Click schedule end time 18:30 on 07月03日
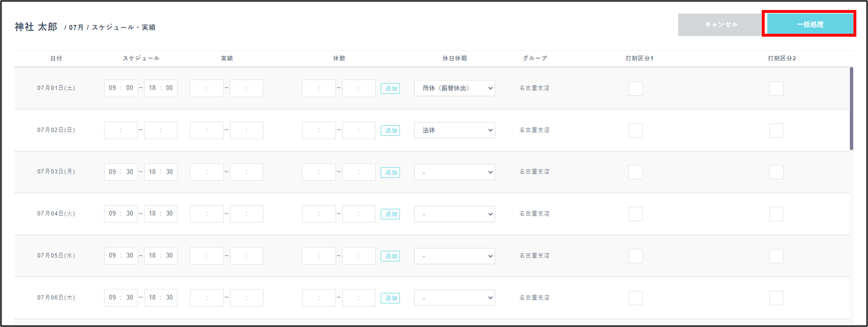The height and width of the screenshot is (327, 868). [161, 172]
